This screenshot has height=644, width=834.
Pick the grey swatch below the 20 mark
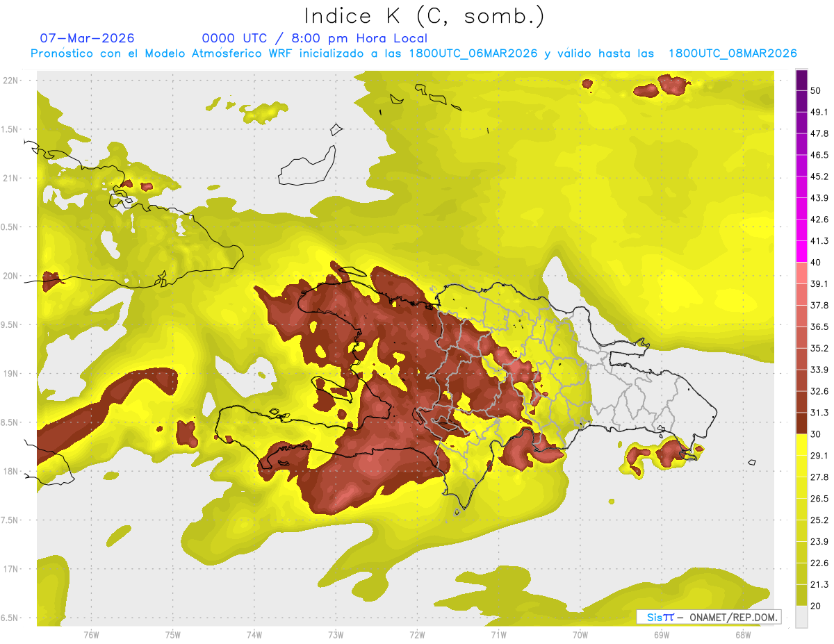tap(801, 617)
